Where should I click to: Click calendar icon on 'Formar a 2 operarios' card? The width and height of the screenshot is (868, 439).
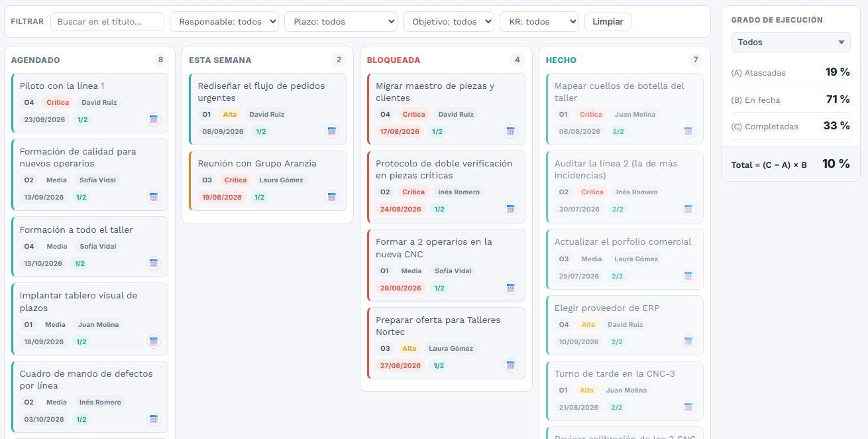(510, 288)
